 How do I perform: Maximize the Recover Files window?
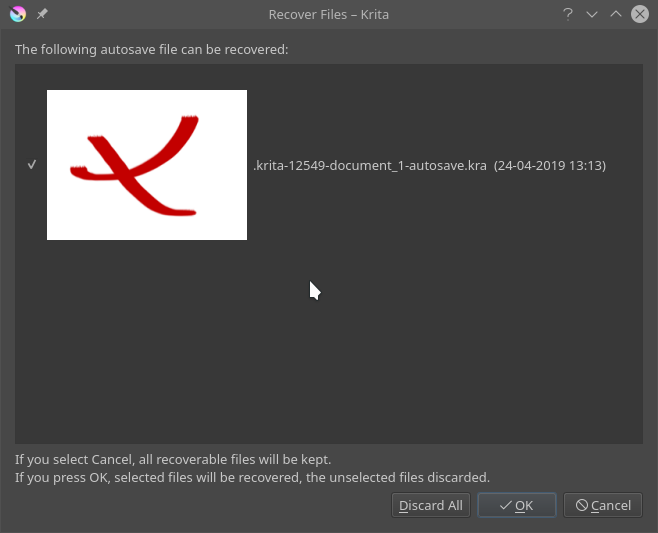click(616, 14)
